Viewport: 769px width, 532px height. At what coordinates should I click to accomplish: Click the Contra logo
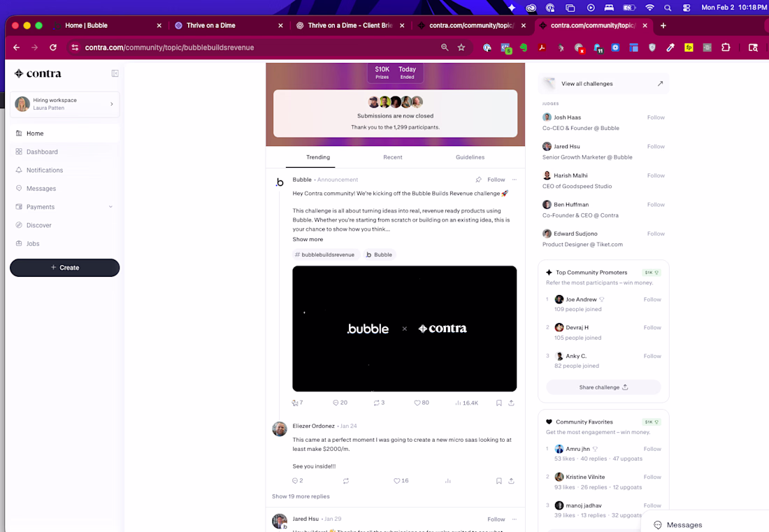tap(38, 73)
